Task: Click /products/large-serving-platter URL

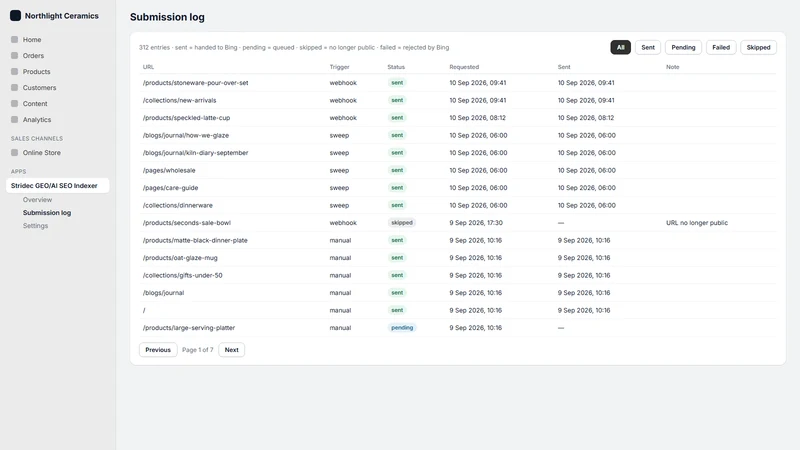Action: pos(189,328)
